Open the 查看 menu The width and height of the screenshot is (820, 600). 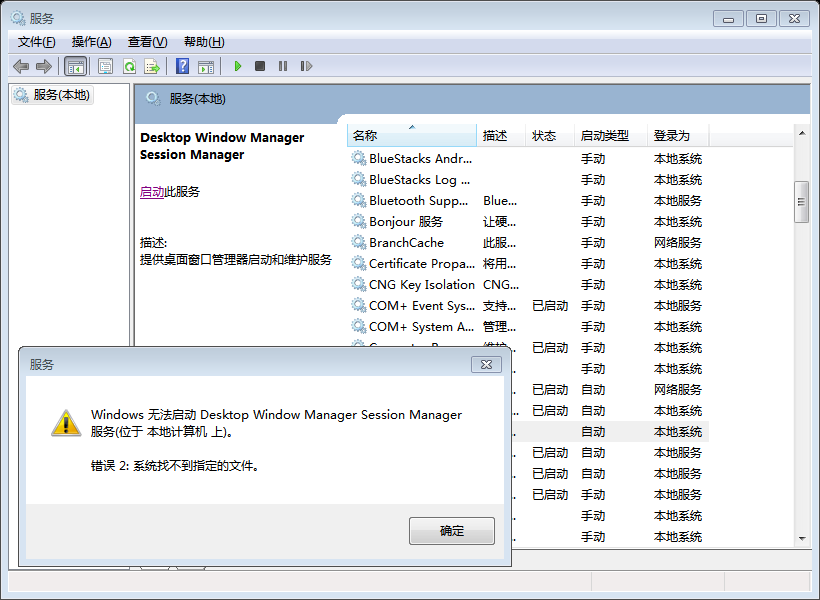point(146,41)
